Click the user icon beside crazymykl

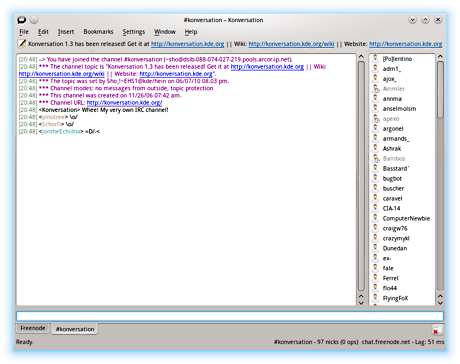[x=376, y=238]
